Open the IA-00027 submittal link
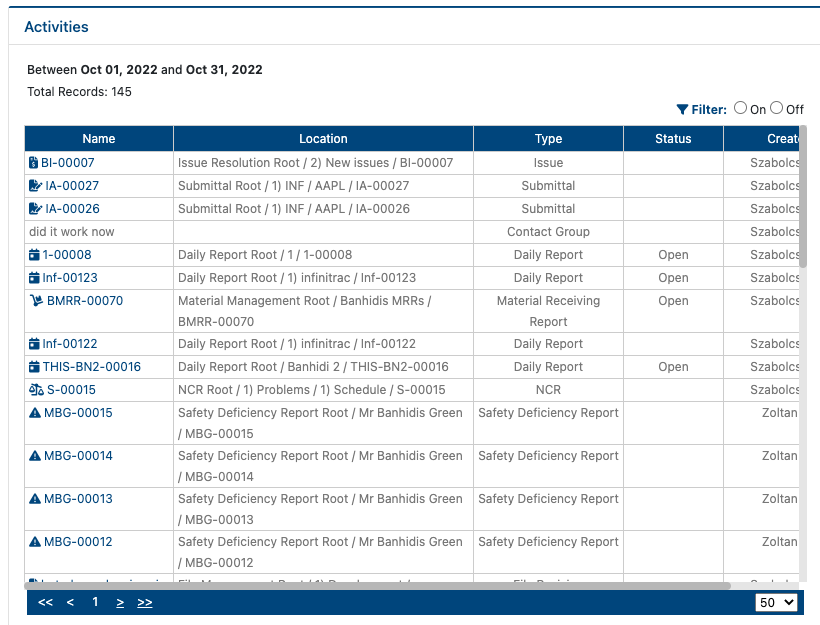The image size is (820, 625). coord(72,186)
